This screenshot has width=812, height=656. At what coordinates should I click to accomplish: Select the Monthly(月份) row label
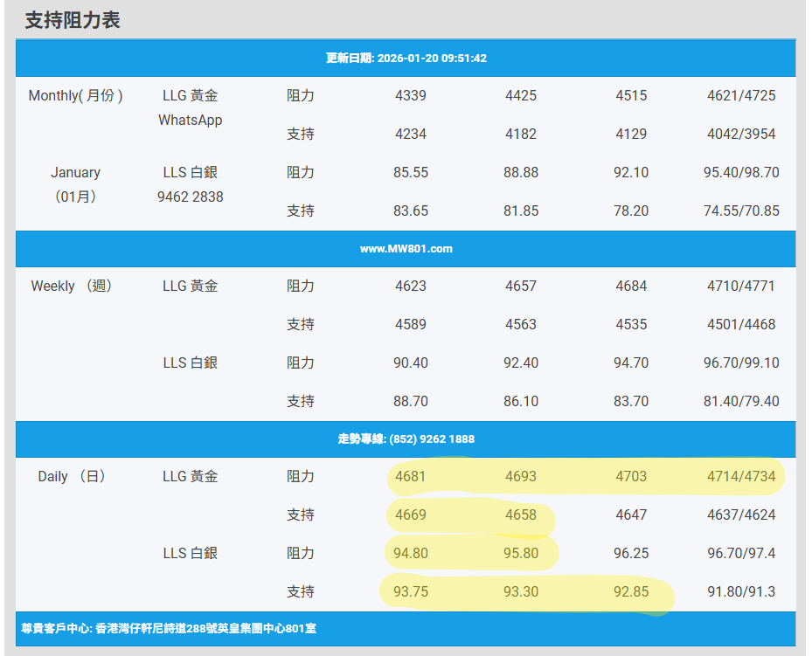(75, 95)
